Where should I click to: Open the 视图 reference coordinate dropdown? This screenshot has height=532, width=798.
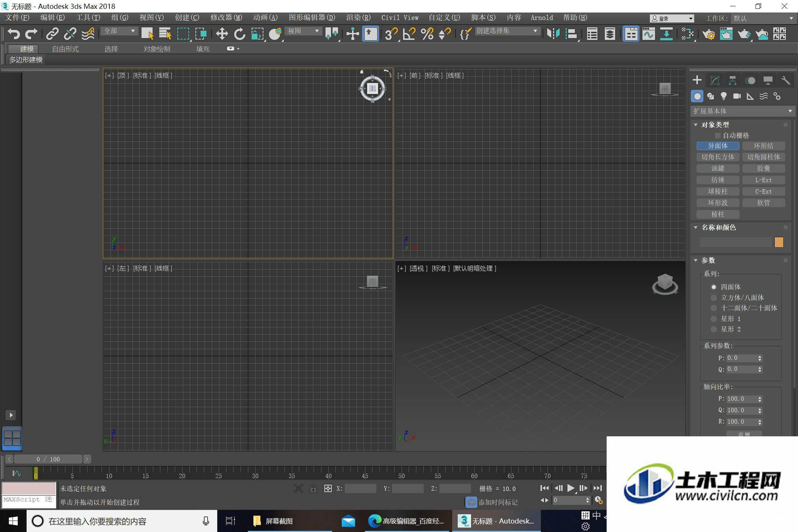click(x=303, y=31)
